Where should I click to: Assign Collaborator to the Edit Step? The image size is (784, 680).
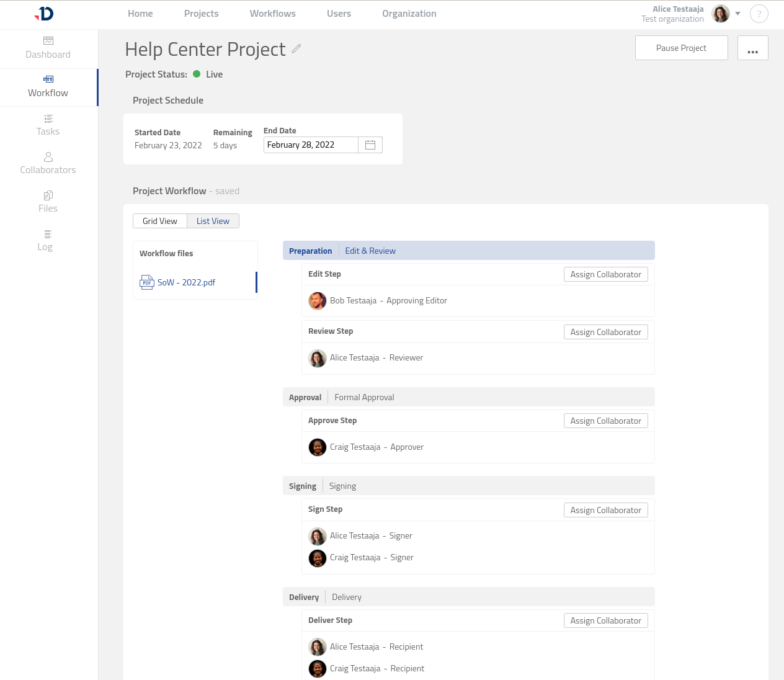605,274
